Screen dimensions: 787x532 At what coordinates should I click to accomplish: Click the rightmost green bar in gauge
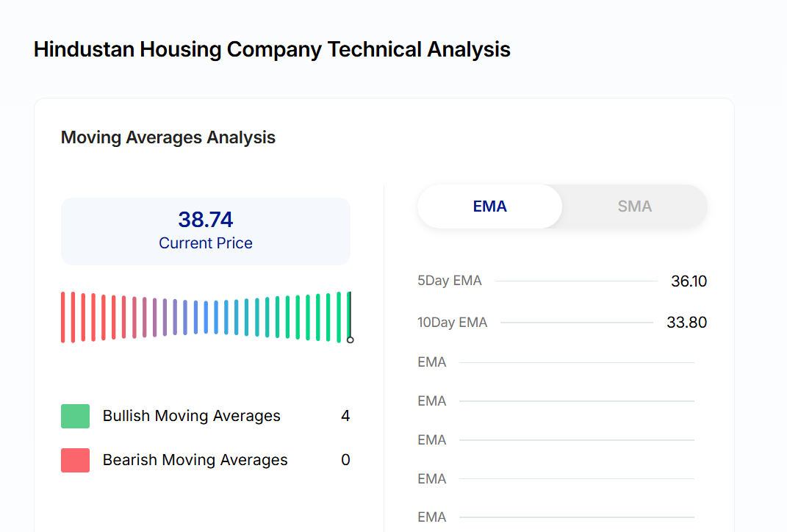339,317
